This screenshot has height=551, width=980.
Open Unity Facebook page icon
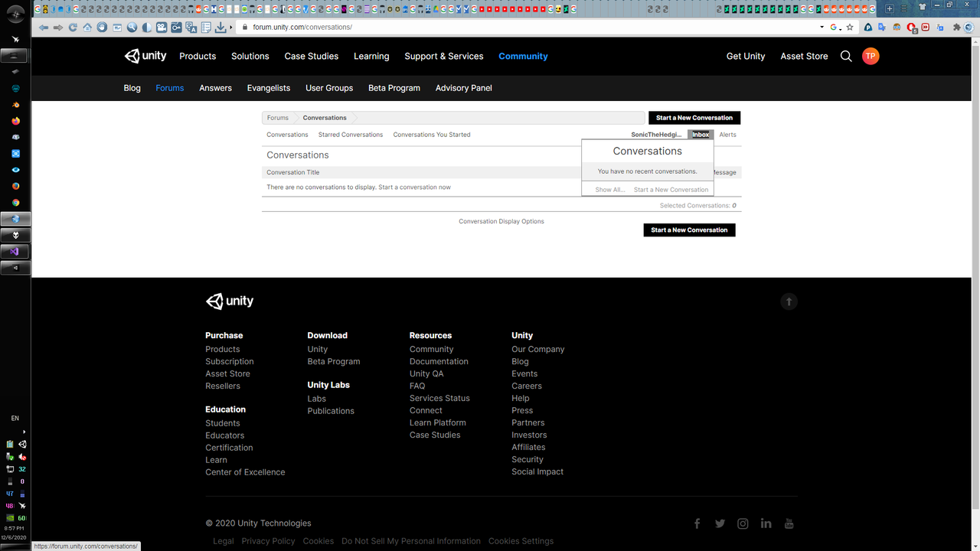[697, 523]
